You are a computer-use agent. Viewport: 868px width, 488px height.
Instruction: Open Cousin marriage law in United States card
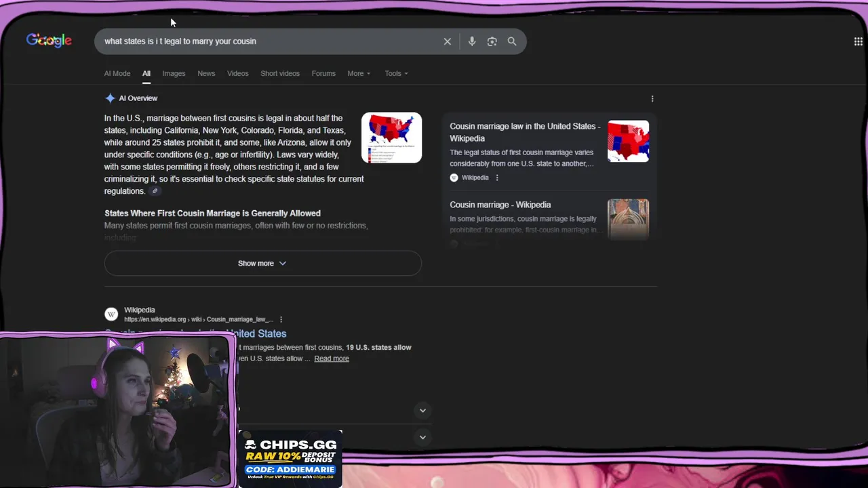pos(525,132)
